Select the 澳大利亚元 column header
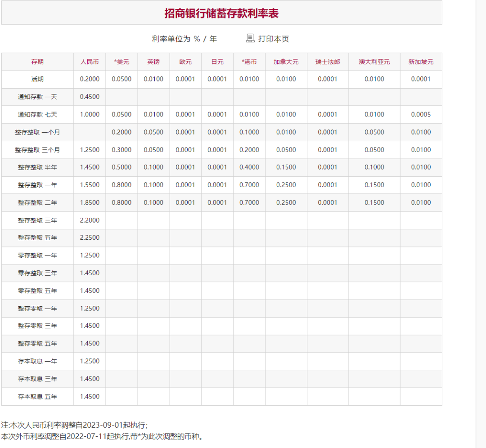Image resolution: width=486 pixels, height=448 pixels. 373,62
